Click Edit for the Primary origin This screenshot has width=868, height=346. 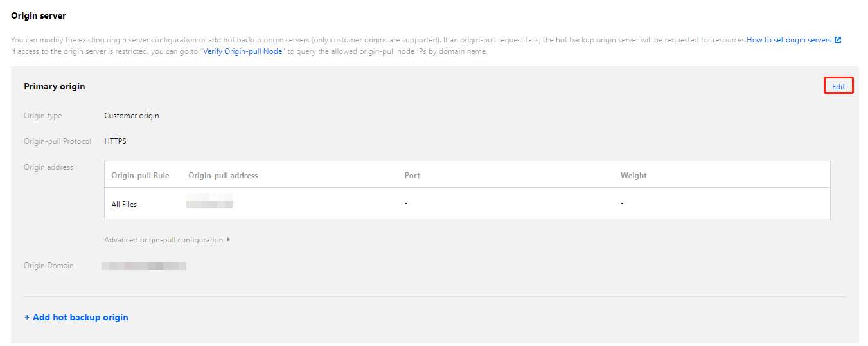tap(838, 86)
